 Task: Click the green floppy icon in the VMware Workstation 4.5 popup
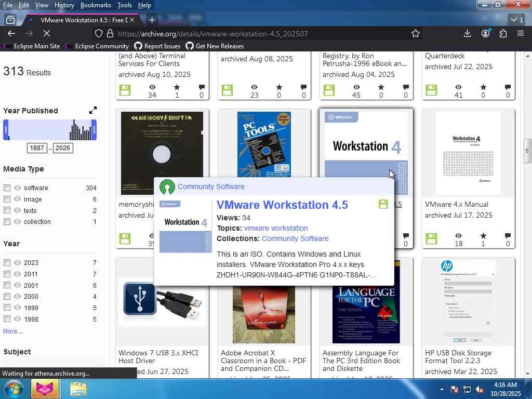coord(383,204)
